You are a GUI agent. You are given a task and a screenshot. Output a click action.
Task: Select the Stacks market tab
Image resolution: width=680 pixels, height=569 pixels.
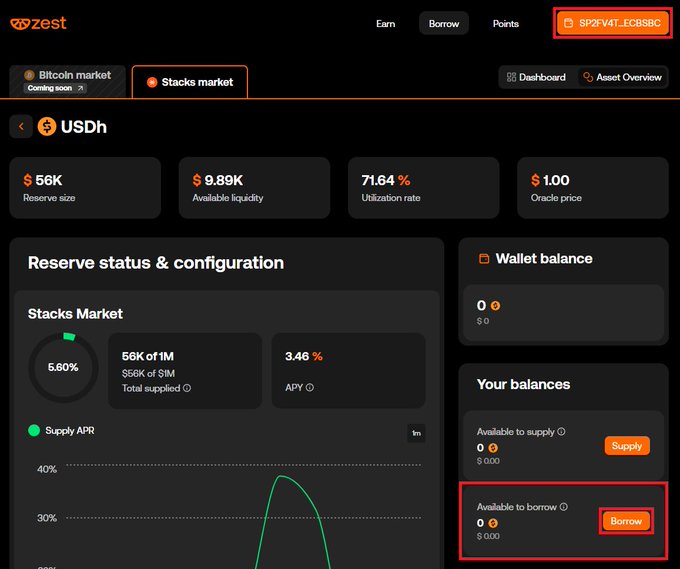tap(190, 82)
